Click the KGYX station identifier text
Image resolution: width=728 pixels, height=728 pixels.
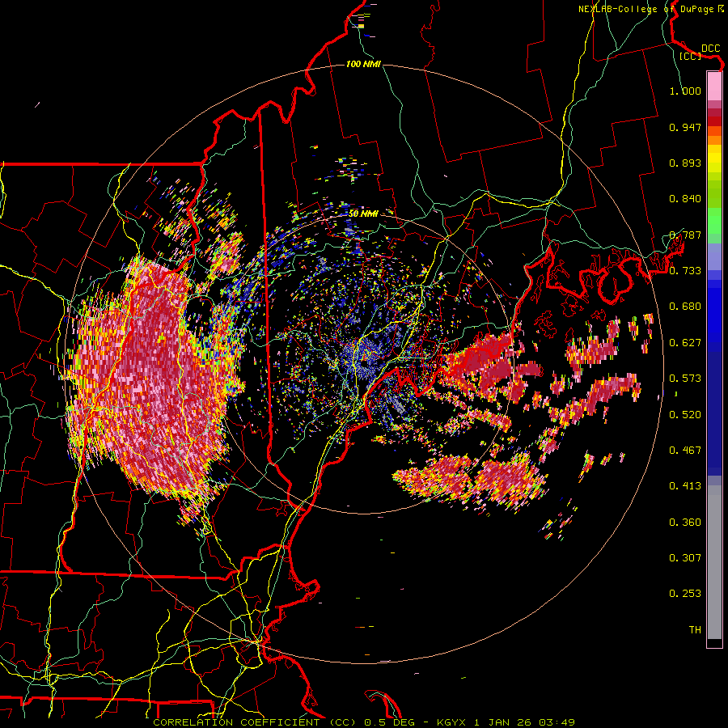(x=451, y=722)
